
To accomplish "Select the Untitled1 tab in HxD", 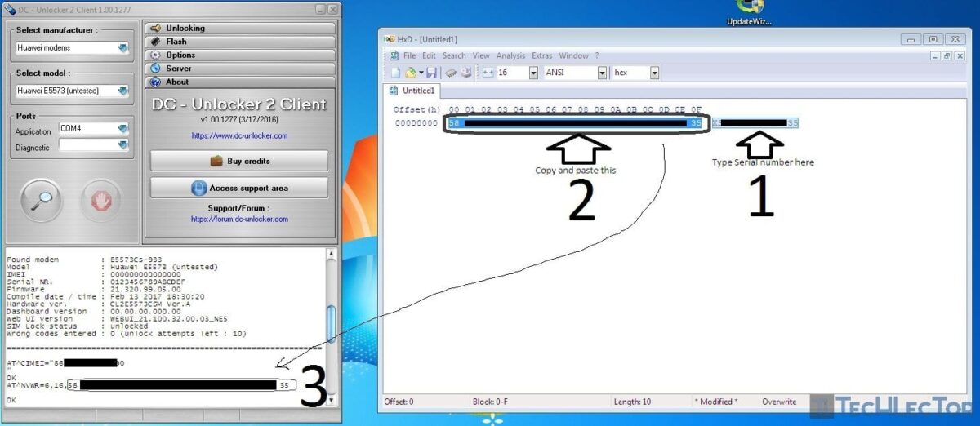I will coord(413,91).
